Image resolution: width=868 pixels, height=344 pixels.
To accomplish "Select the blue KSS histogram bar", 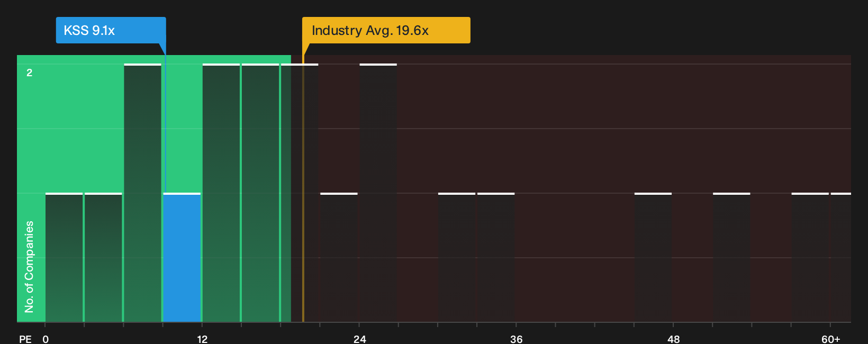I will click(182, 257).
